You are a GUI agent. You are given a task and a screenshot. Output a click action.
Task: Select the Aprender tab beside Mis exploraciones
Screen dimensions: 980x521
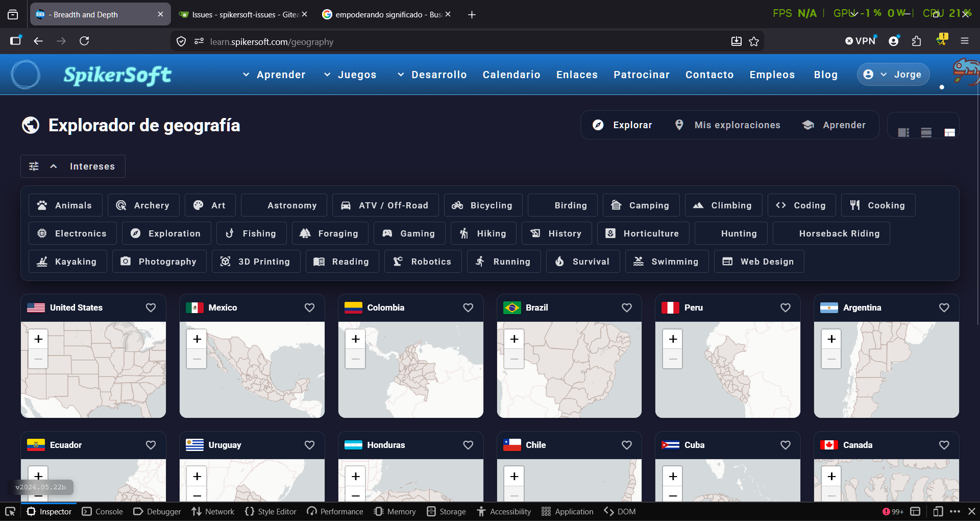click(834, 125)
